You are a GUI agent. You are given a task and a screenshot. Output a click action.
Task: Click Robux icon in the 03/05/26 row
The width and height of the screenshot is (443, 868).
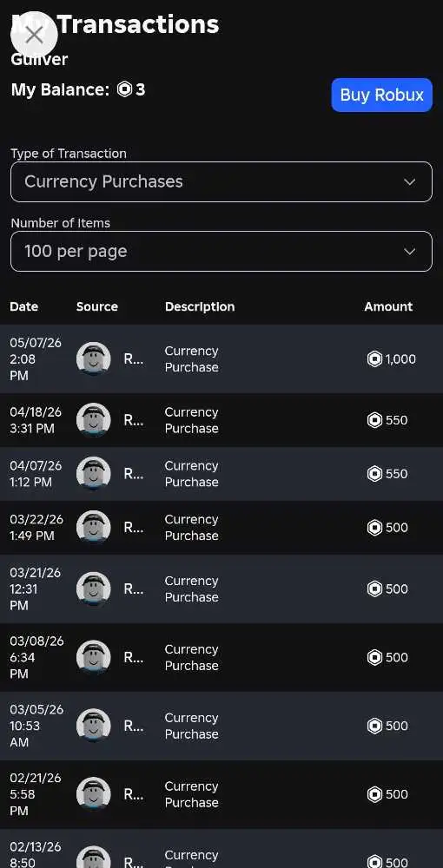[375, 726]
